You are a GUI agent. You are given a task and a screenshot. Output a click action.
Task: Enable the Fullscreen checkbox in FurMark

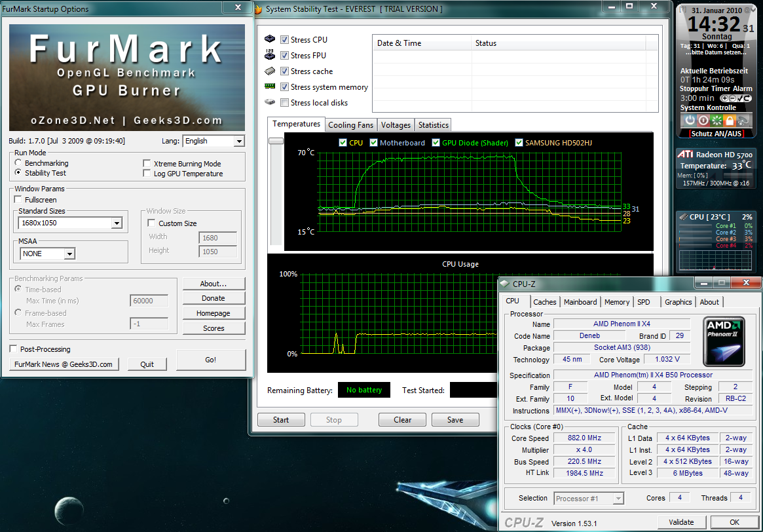(18, 200)
